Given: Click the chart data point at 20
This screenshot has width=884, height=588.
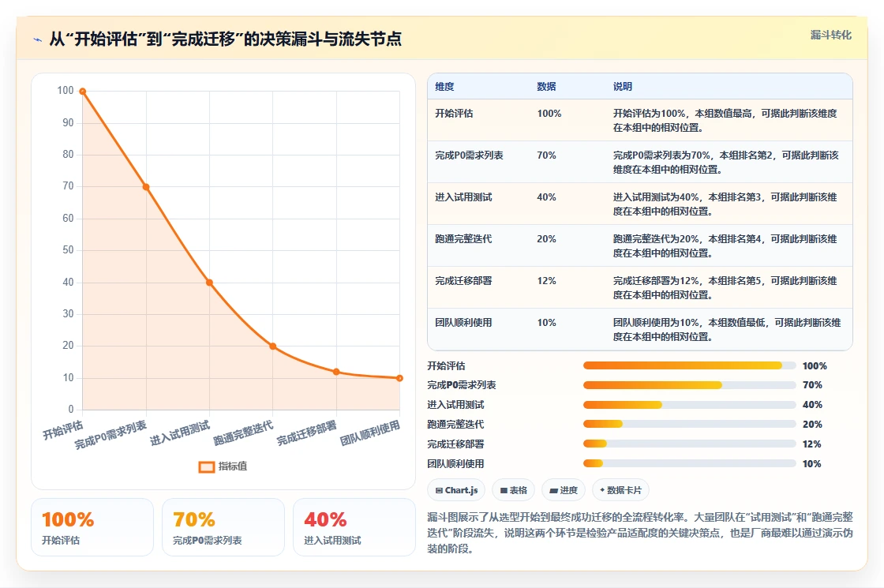Looking at the screenshot, I should point(273,346).
